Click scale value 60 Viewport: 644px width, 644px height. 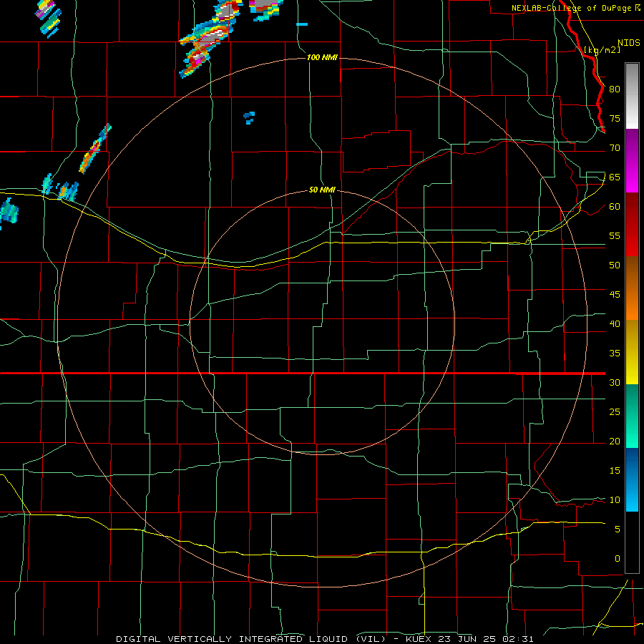[x=615, y=207]
